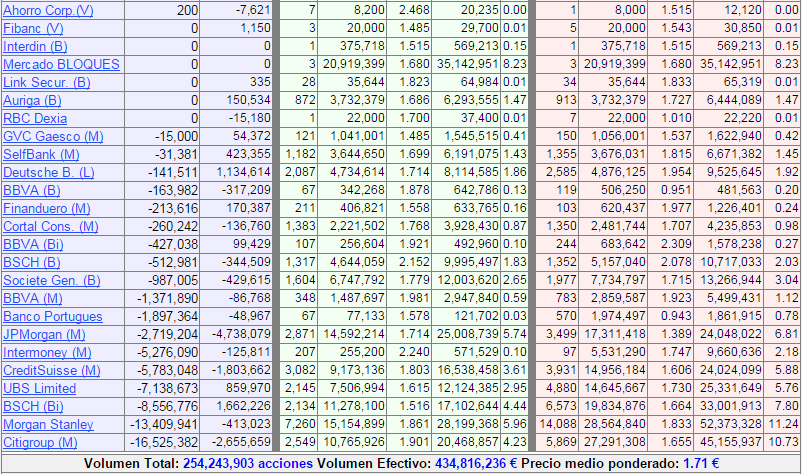Open the Ahorro Corp.(V) broker link
Screen dimensions: 802x474
[48, 10]
